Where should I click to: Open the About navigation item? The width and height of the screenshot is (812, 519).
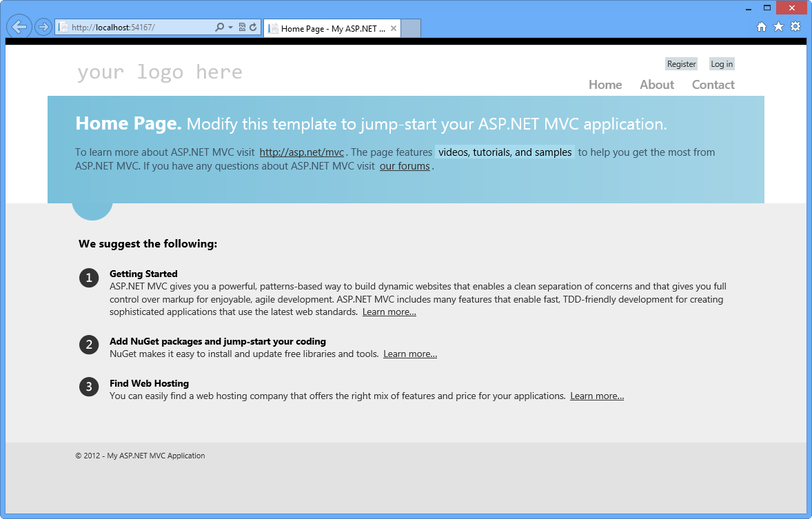[x=656, y=84]
